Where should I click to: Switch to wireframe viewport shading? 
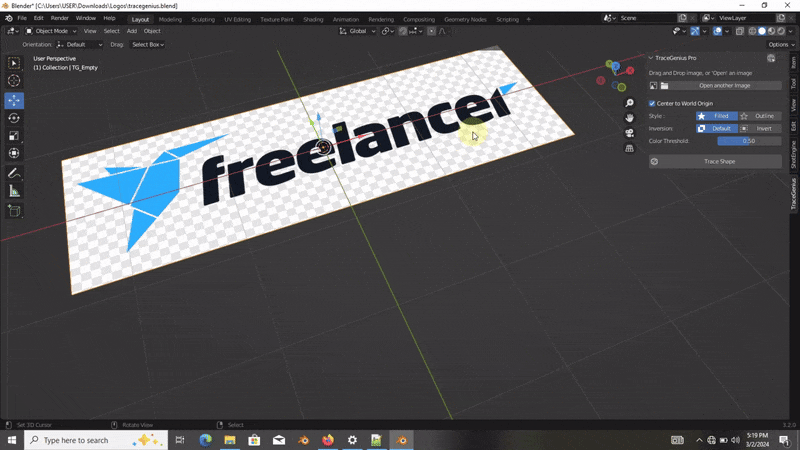753,31
